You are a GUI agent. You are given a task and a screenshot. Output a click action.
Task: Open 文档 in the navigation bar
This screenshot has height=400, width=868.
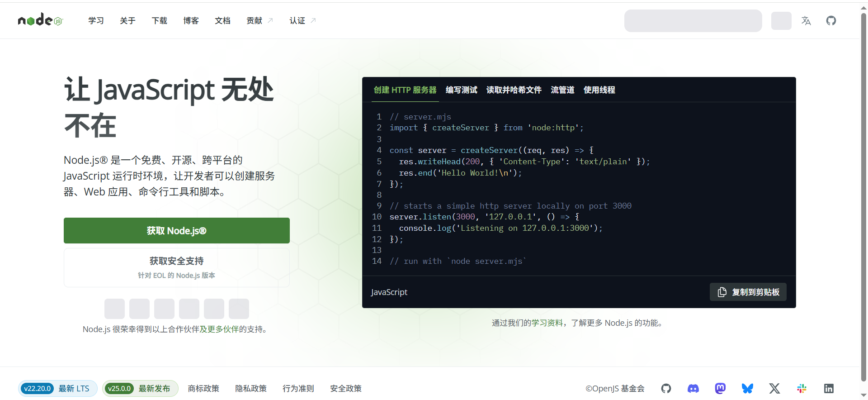coord(222,21)
